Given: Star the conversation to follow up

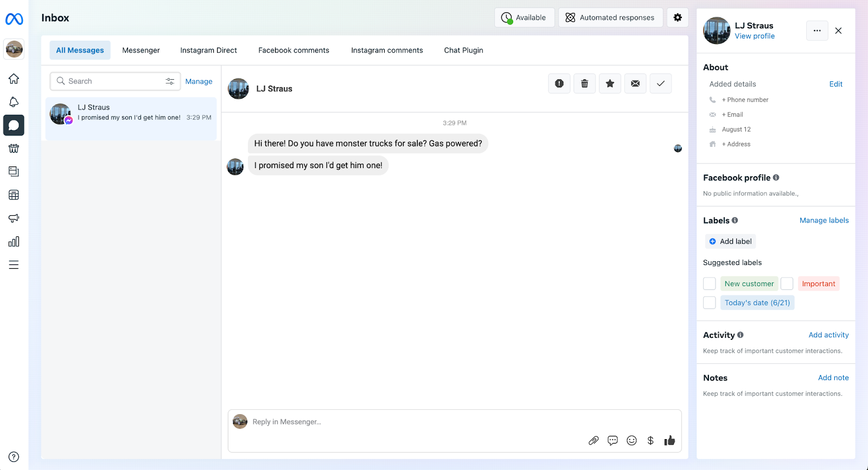Looking at the screenshot, I should (610, 83).
